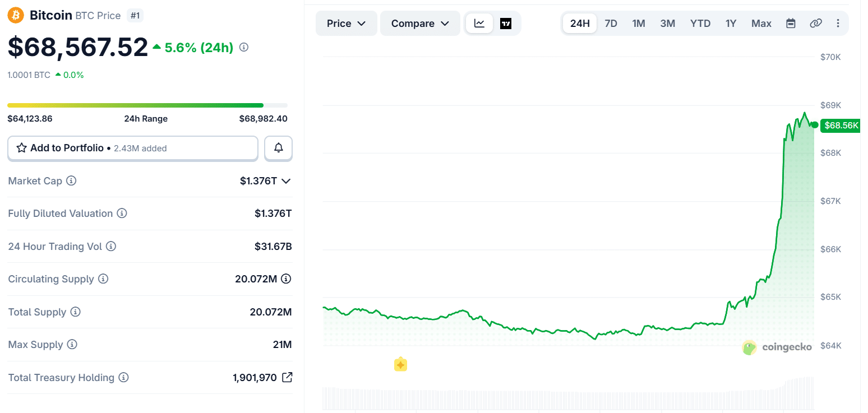The width and height of the screenshot is (868, 413).
Task: Click the 1.0001 BTC conversion text
Action: tap(29, 75)
